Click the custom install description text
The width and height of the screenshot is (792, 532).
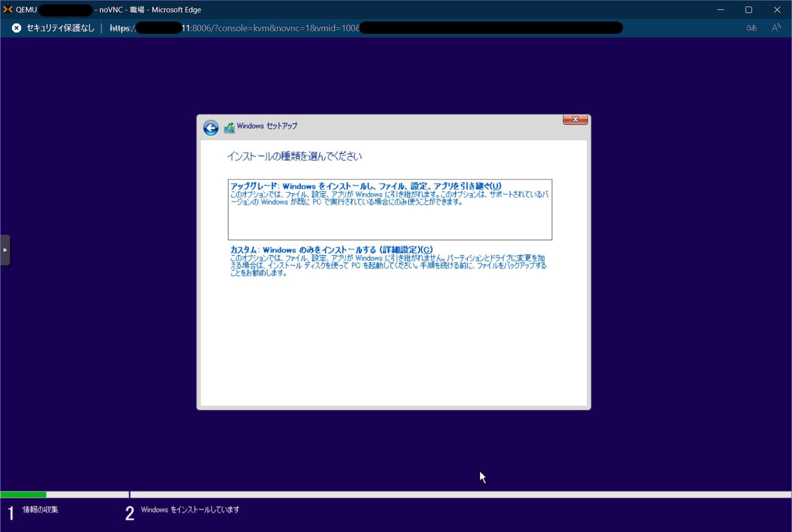tap(388, 265)
